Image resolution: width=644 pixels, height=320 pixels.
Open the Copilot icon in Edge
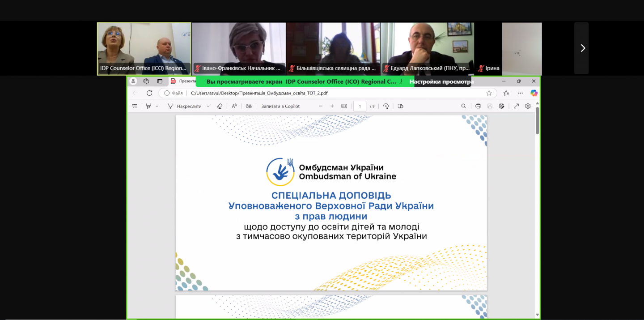(x=534, y=93)
